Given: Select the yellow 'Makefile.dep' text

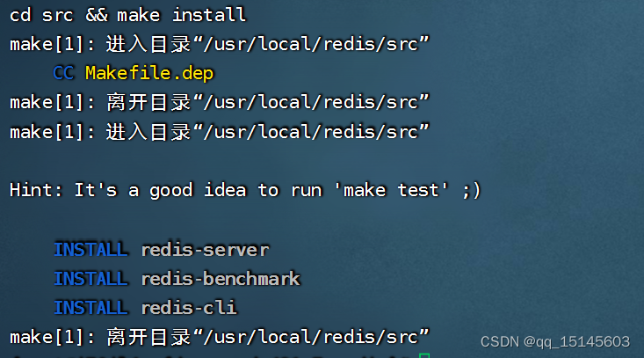Looking at the screenshot, I should click(149, 73).
